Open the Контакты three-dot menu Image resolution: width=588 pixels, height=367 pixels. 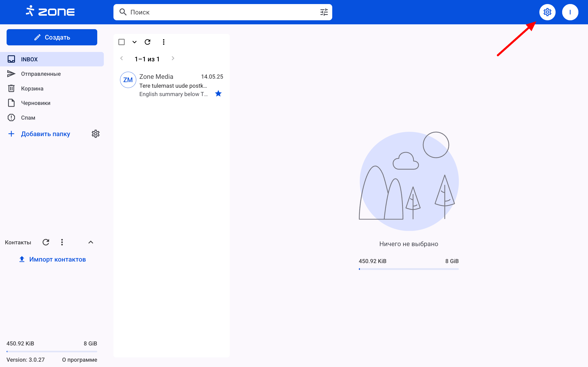(x=62, y=242)
